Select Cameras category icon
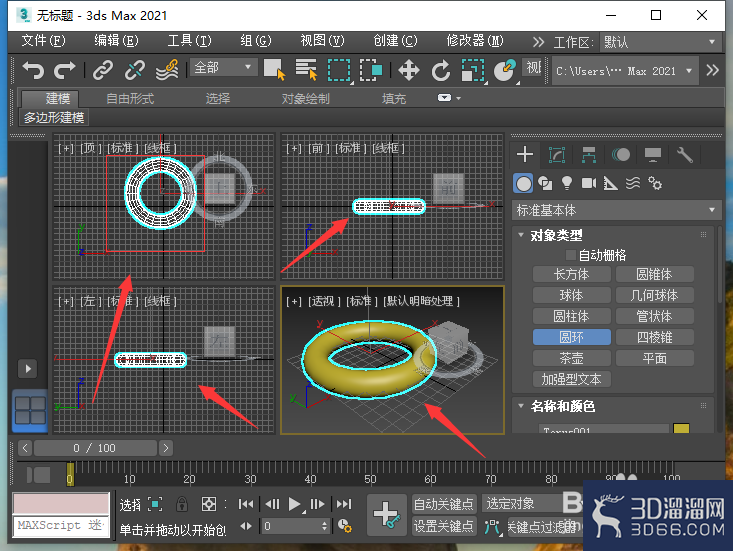Screen dimensions: 733x551 coord(589,183)
